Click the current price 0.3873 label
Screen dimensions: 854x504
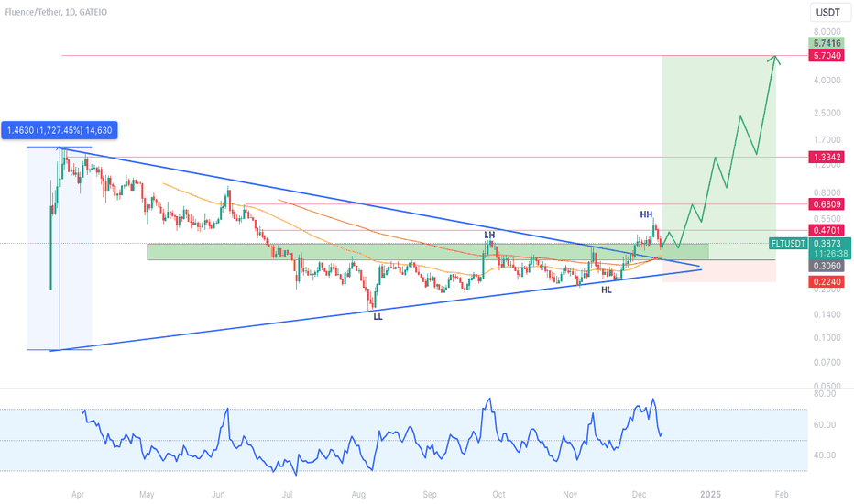pos(827,244)
